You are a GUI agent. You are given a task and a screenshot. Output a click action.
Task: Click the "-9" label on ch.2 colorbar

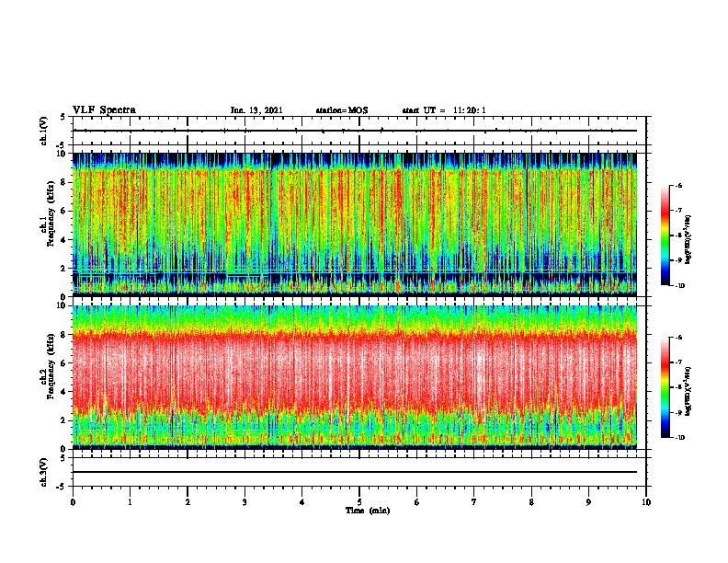coord(678,412)
